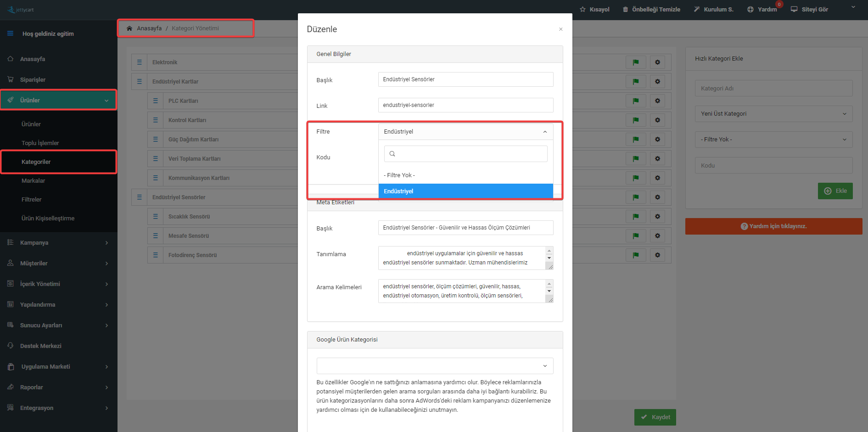Click the Tanımlama scroll down arrow
868x432 pixels.
(549, 258)
